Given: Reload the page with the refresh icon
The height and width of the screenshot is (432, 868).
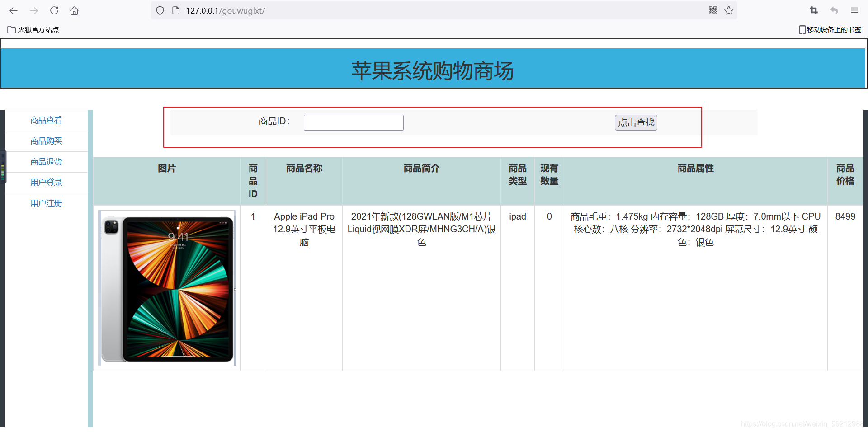Looking at the screenshot, I should [x=54, y=10].
